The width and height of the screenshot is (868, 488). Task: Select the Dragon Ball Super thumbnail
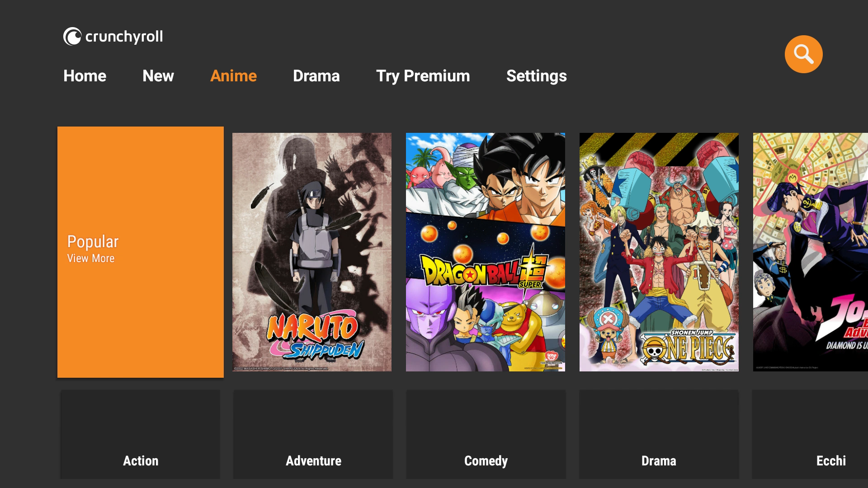(x=485, y=252)
